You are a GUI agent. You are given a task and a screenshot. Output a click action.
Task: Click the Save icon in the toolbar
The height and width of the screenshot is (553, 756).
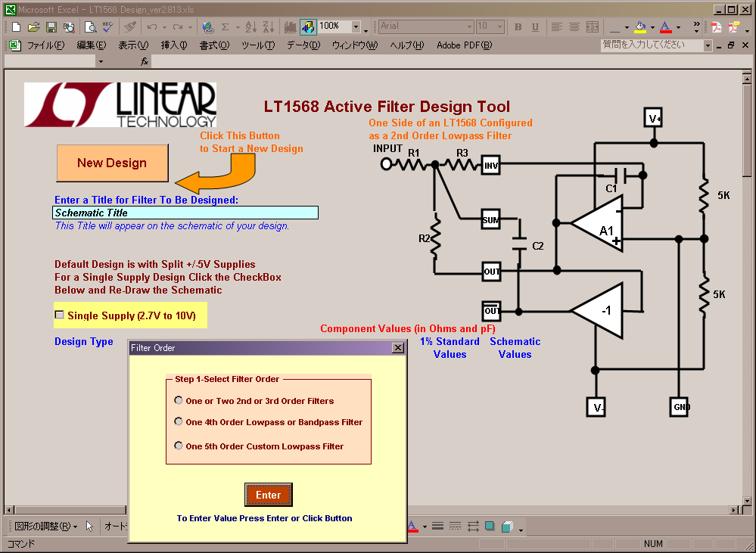51,26
